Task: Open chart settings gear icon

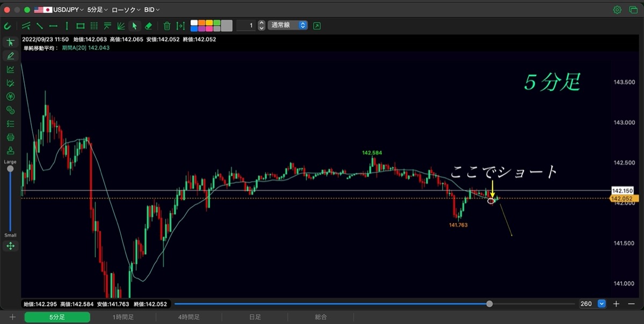Action: pos(617,10)
